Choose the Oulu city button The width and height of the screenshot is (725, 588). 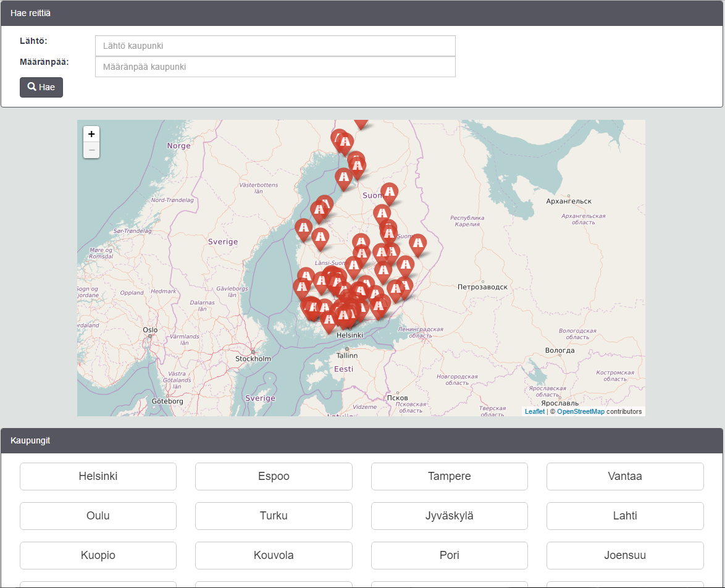[98, 516]
